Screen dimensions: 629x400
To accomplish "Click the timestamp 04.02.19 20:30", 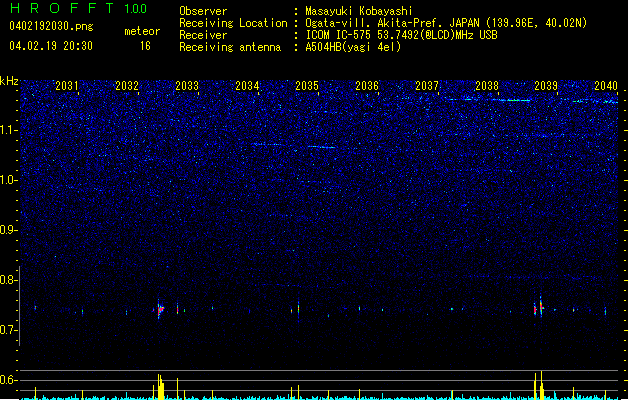I will [51, 46].
